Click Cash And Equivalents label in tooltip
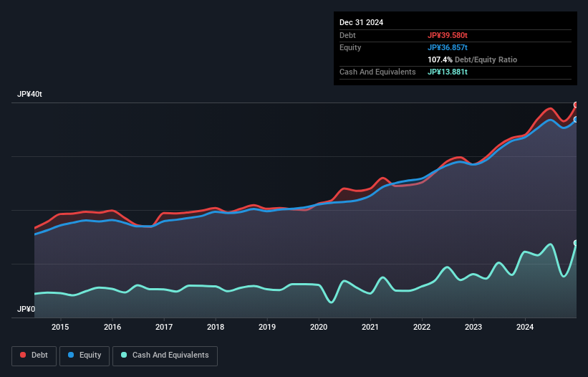Screen dimensions: 588x377 point(377,72)
